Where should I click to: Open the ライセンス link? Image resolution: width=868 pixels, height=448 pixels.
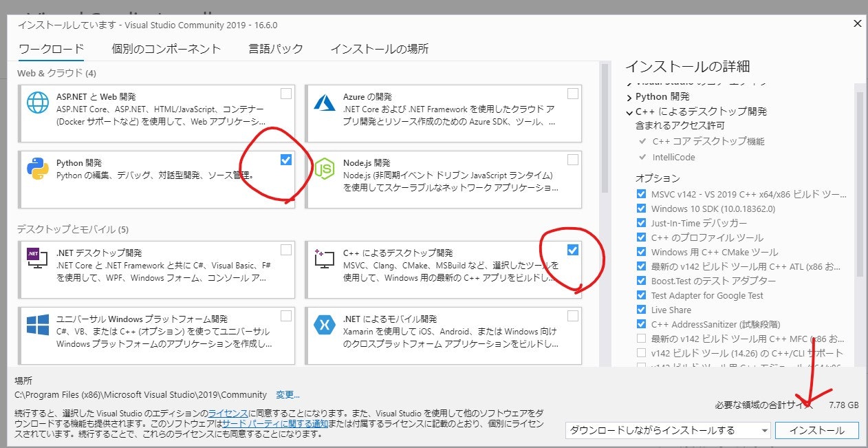[x=228, y=412]
